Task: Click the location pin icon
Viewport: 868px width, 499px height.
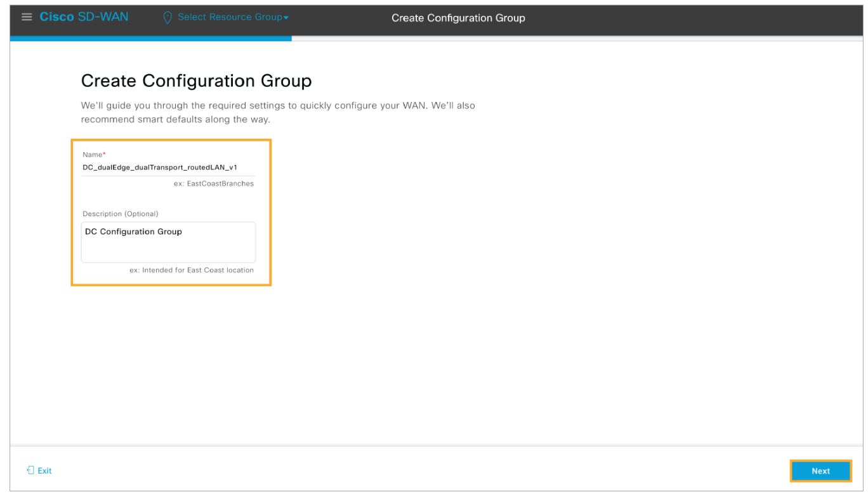Action: click(168, 18)
